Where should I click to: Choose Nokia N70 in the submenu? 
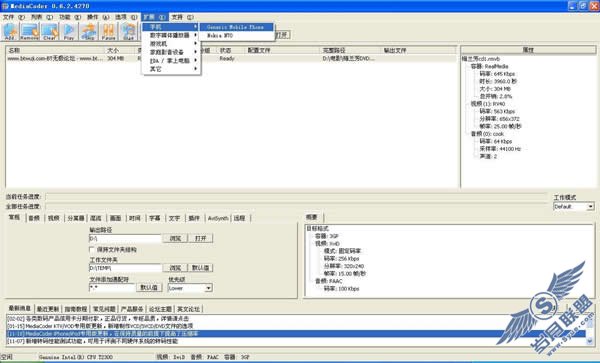(x=236, y=36)
